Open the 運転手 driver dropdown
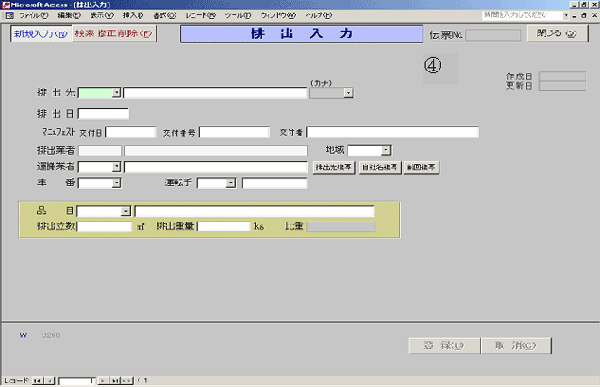Viewport: 600px width, 387px height. pos(230,183)
